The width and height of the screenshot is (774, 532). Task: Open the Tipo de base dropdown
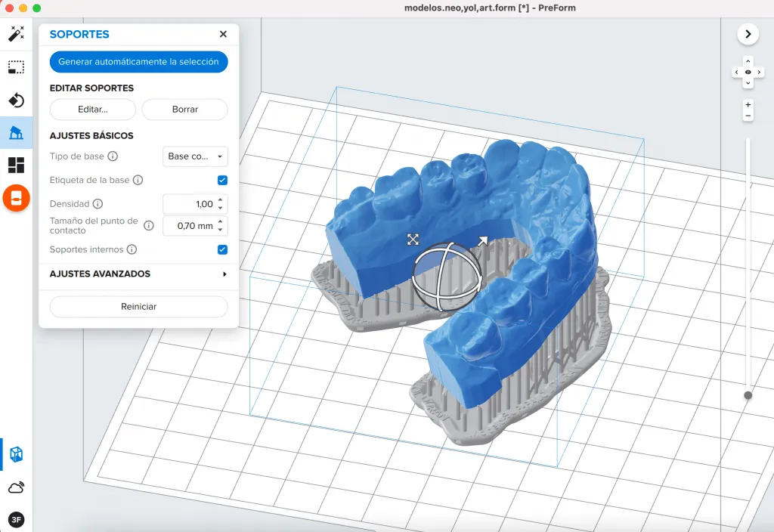pyautogui.click(x=195, y=156)
